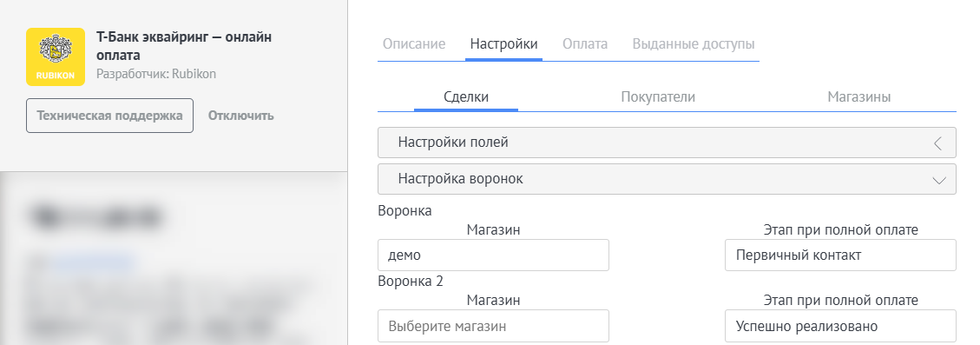Click the down chevron on Настройка воронок
This screenshot has width=980, height=345.
point(938,181)
